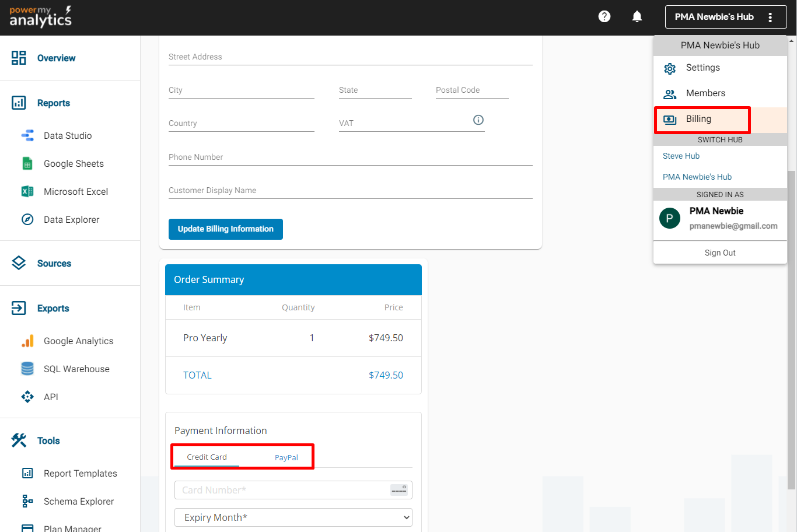The width and height of the screenshot is (797, 532).
Task: Open the notifications bell
Action: pos(637,16)
